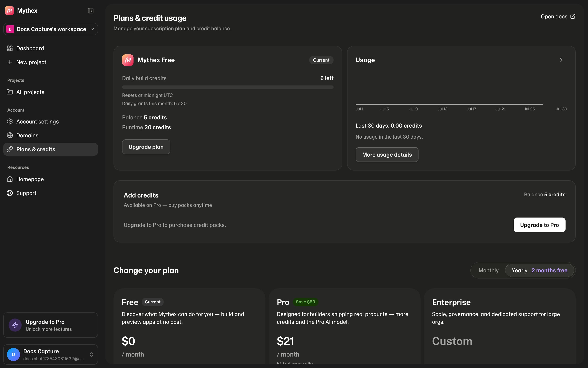Click the lightning bolt upgrade icon
Image resolution: width=588 pixels, height=368 pixels.
pos(15,325)
